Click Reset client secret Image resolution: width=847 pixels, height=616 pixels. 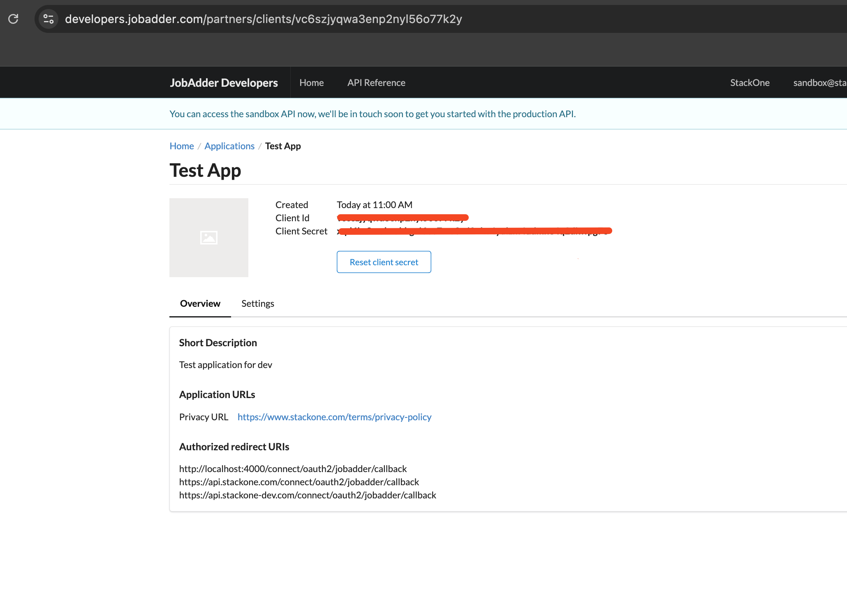(384, 262)
